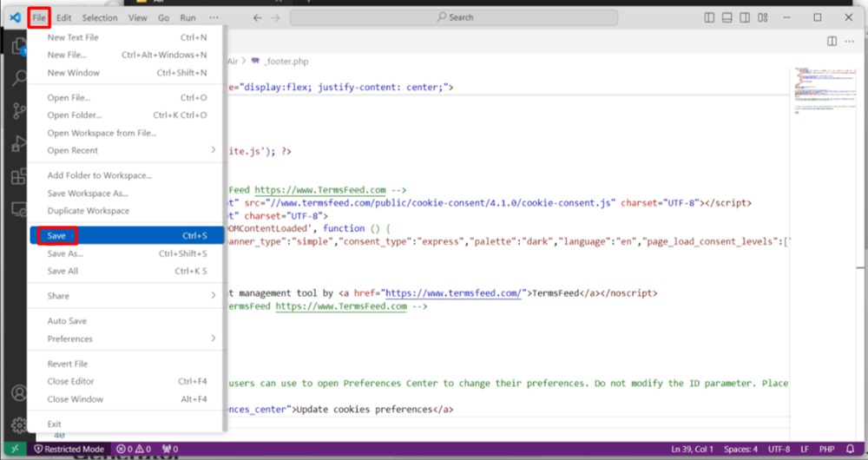This screenshot has height=460, width=868.
Task: Open the File menu
Action: (x=39, y=17)
